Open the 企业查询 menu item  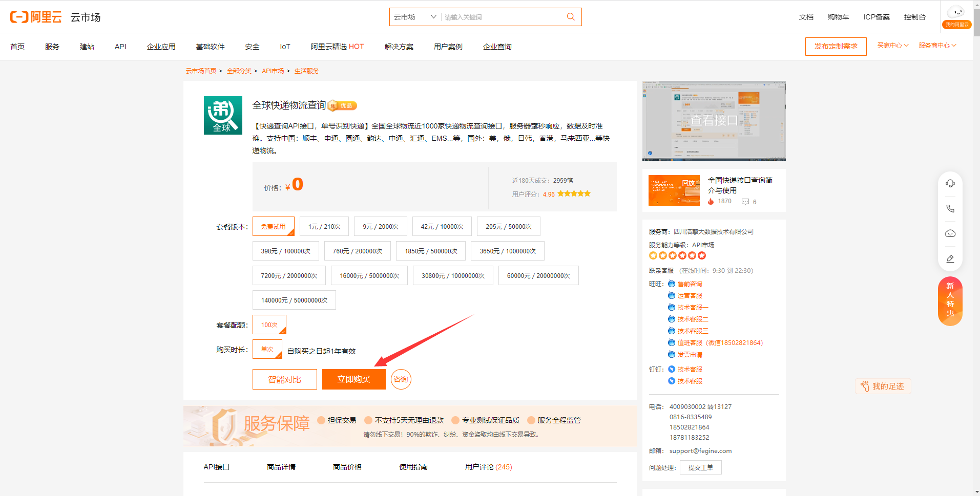click(497, 47)
